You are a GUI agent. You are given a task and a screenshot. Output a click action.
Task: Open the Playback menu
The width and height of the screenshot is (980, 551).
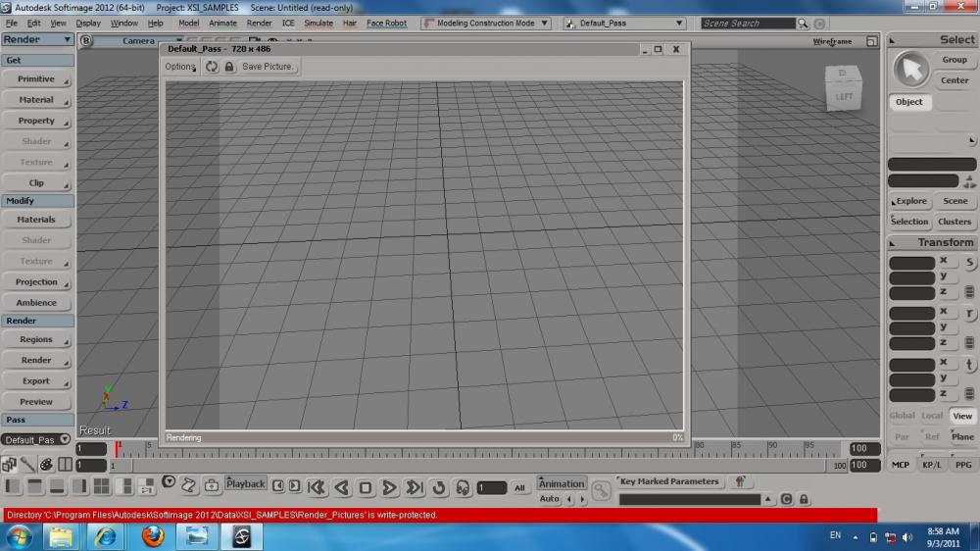(x=246, y=483)
